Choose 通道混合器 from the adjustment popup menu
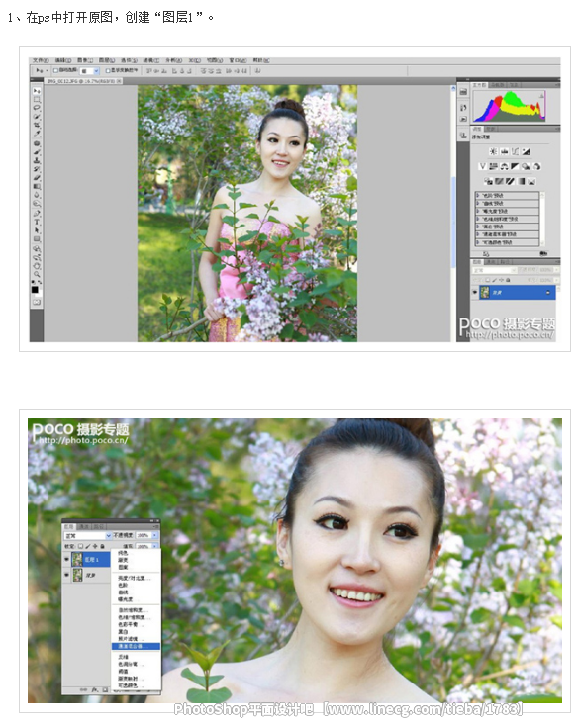 [137, 646]
